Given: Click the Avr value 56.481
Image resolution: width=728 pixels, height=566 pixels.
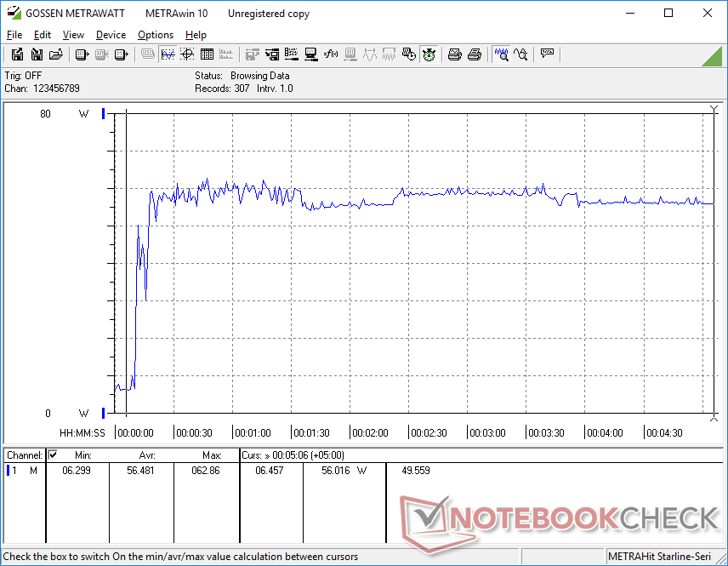Looking at the screenshot, I should [x=140, y=471].
